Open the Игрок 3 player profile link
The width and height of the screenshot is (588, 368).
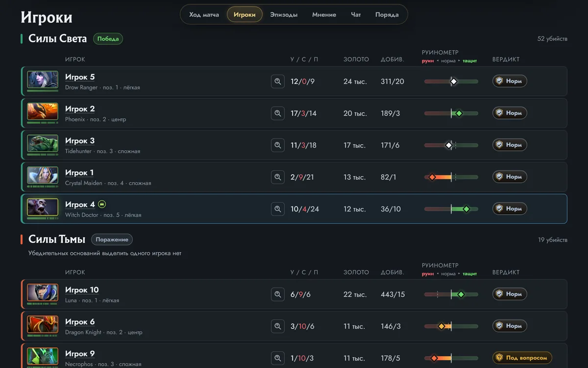pyautogui.click(x=80, y=141)
